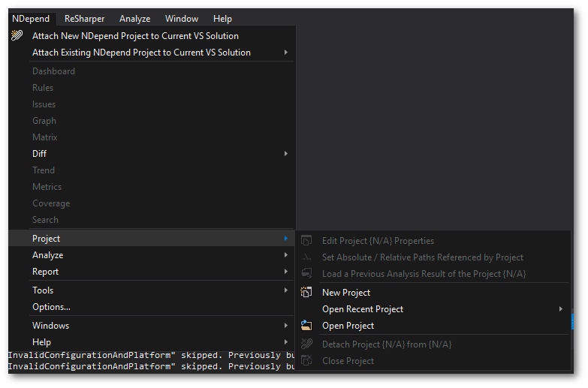Select Open Project in the submenu

click(433, 326)
